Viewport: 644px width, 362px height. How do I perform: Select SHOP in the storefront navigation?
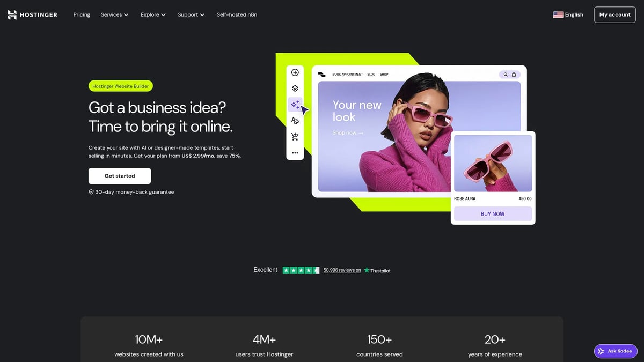pyautogui.click(x=384, y=74)
